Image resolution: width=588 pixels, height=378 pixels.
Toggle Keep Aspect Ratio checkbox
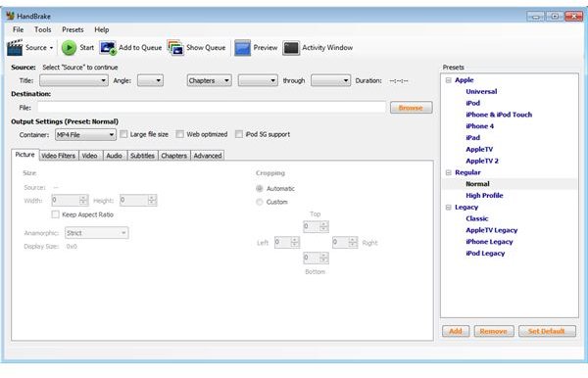point(56,214)
